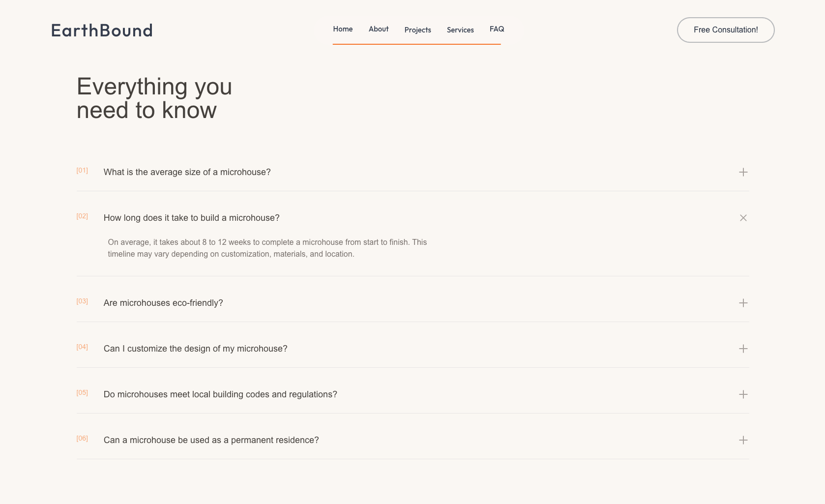
Task: Open 'Do microhouses meet local building codes' question
Action: [x=220, y=394]
